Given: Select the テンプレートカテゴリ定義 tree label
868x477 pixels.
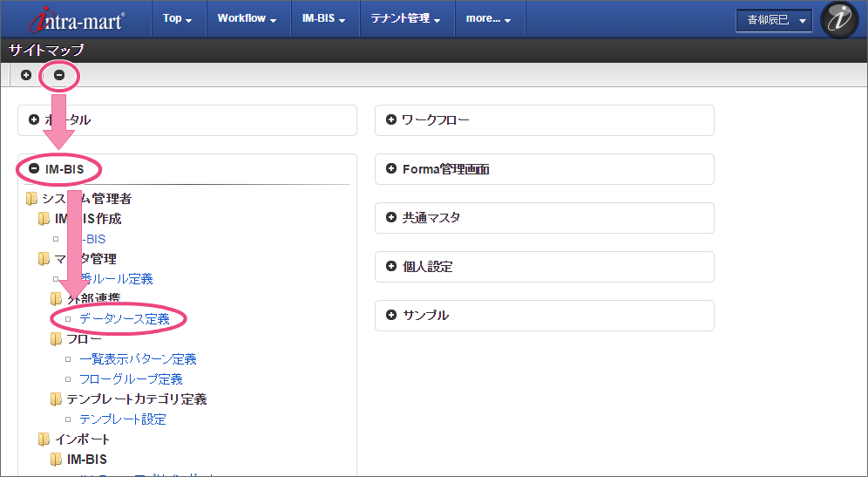Looking at the screenshot, I should [x=137, y=399].
